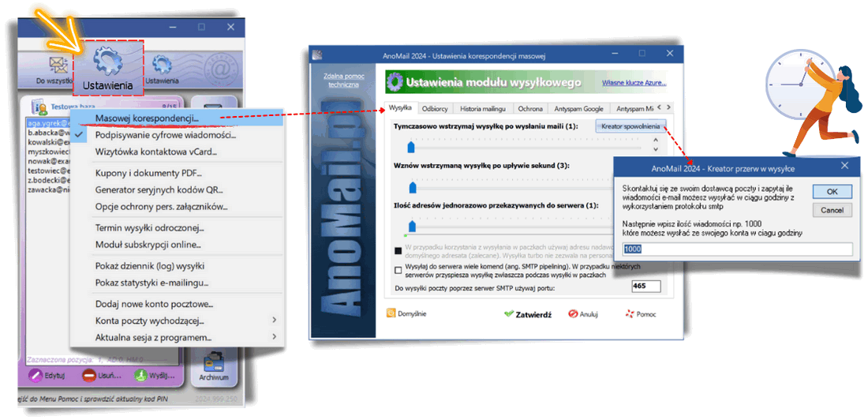
Task: Click the up arrow beside first slider
Action: coord(656,141)
